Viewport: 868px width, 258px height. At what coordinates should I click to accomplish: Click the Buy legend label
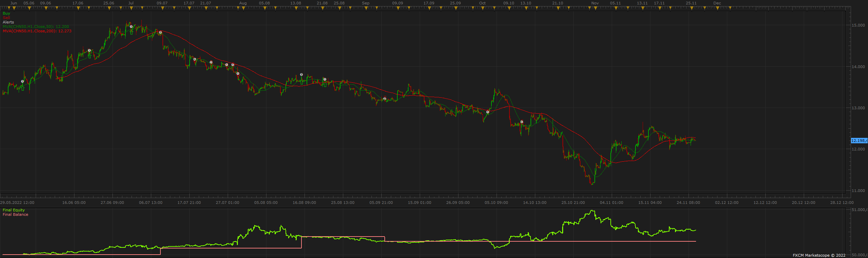[6, 13]
